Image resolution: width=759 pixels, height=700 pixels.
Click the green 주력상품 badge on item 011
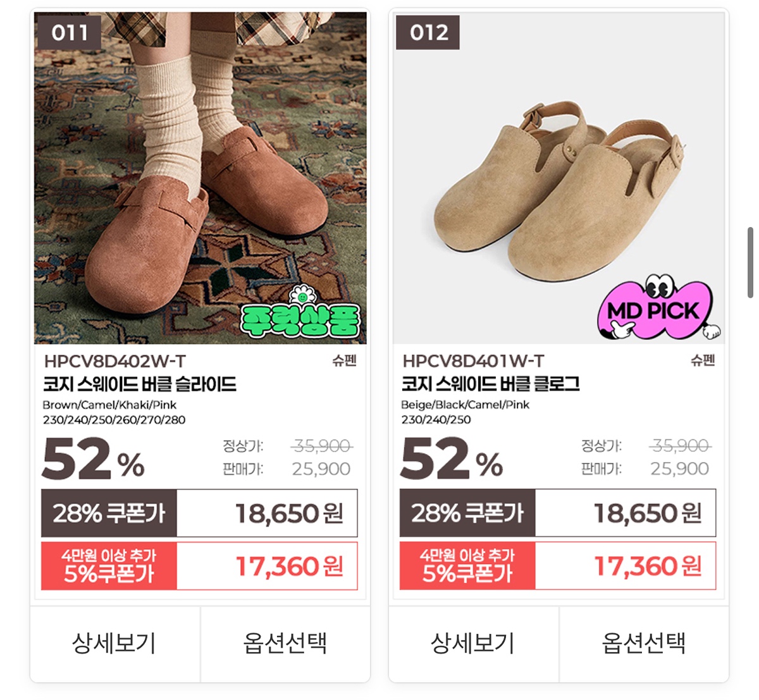tap(300, 312)
